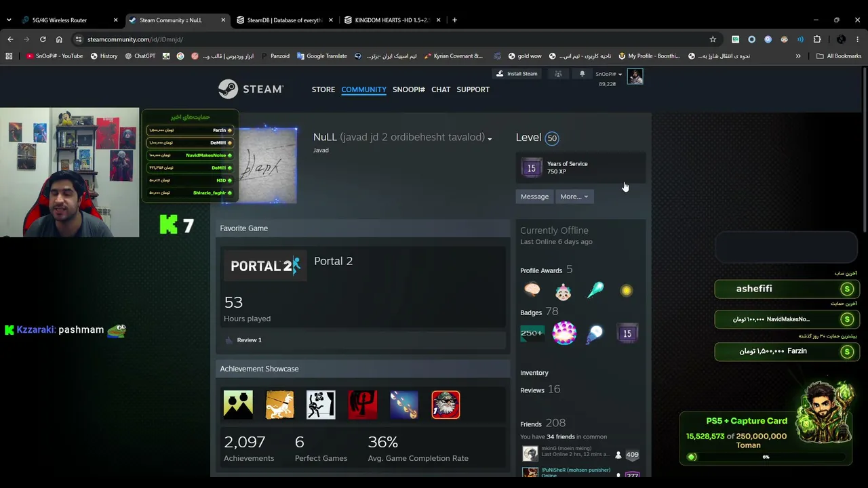
Task: Open the COMMUNITY menu
Action: (363, 89)
